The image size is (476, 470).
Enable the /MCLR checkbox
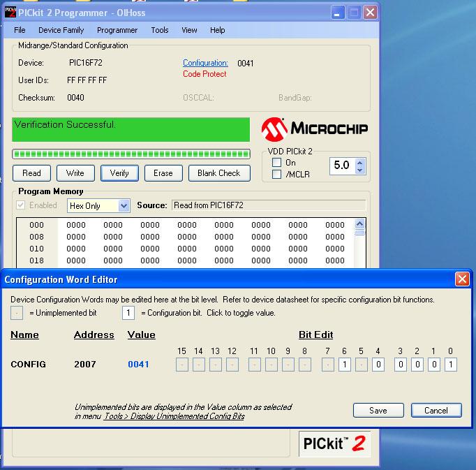point(276,175)
